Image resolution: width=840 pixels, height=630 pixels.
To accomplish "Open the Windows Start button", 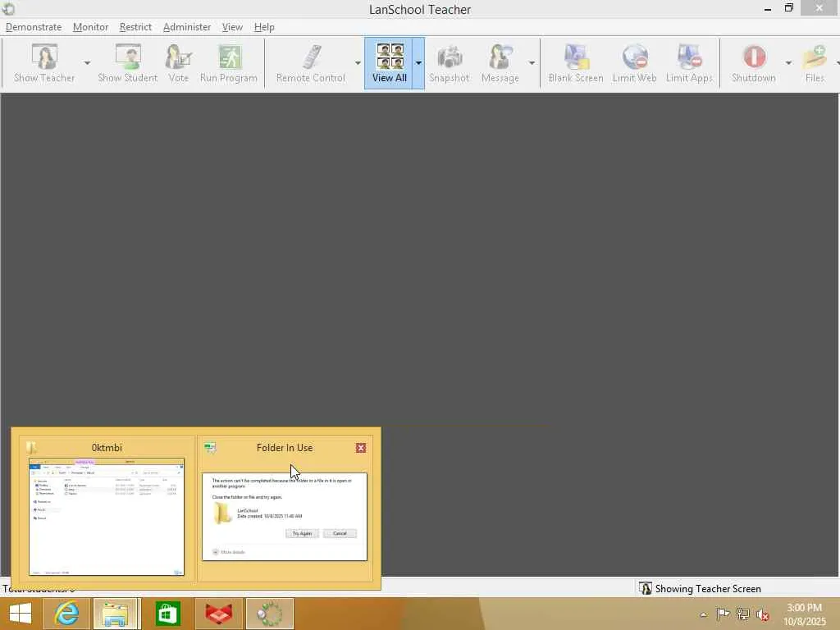I will pyautogui.click(x=20, y=614).
